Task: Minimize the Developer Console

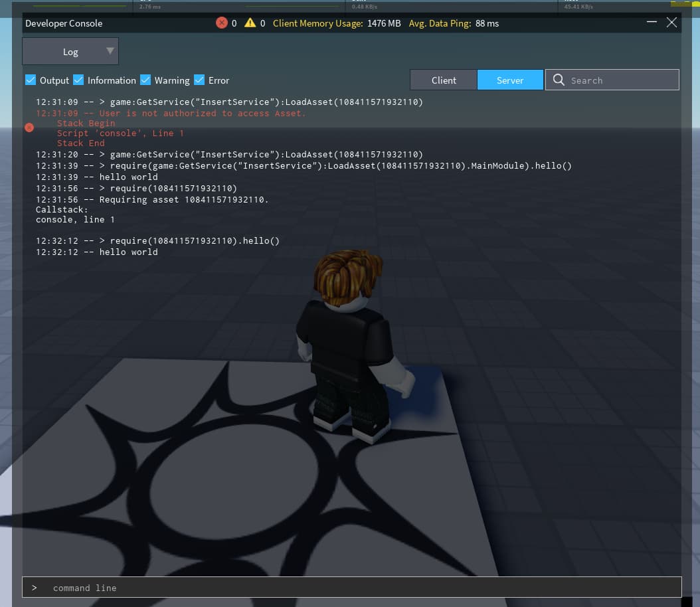Action: point(652,22)
